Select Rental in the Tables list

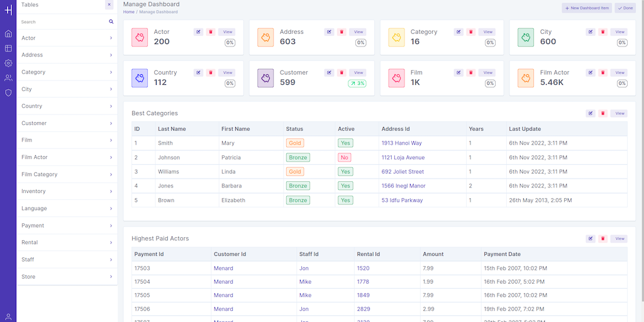(x=30, y=242)
